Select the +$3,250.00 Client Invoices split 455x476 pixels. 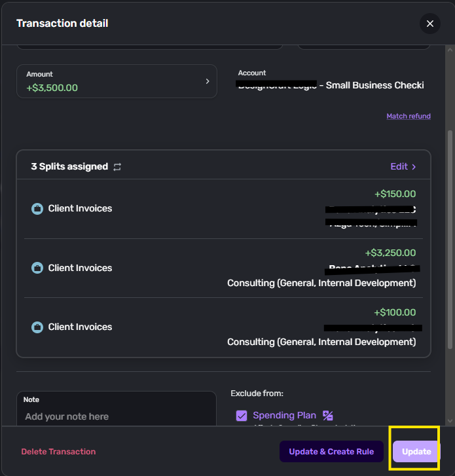(x=223, y=268)
